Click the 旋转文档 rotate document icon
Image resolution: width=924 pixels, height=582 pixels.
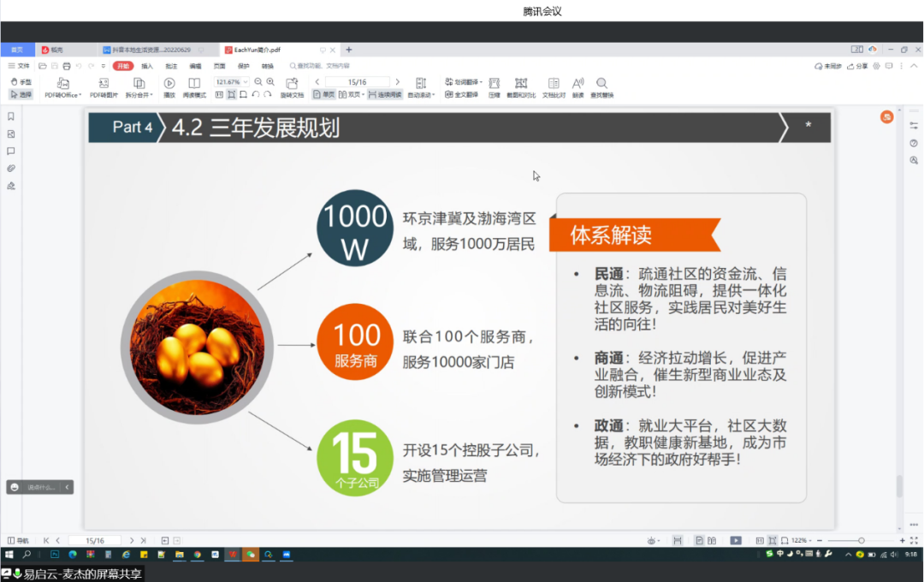tap(292, 84)
